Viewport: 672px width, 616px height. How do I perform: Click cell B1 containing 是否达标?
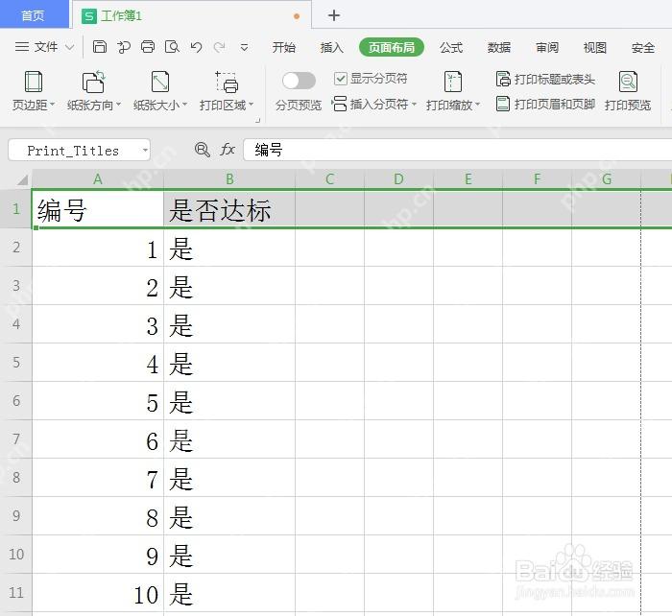pyautogui.click(x=229, y=209)
